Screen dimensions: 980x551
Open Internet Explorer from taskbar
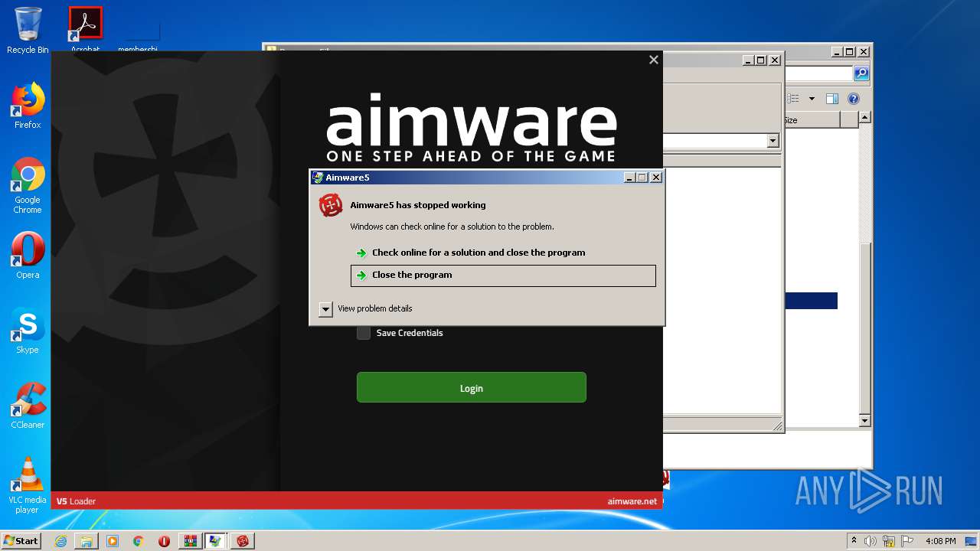click(x=60, y=541)
